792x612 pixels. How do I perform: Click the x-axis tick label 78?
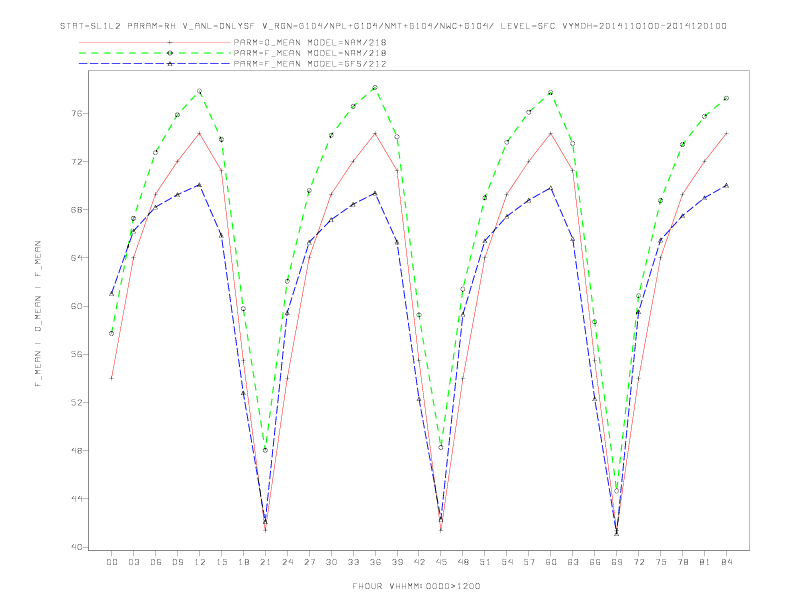[x=683, y=562]
